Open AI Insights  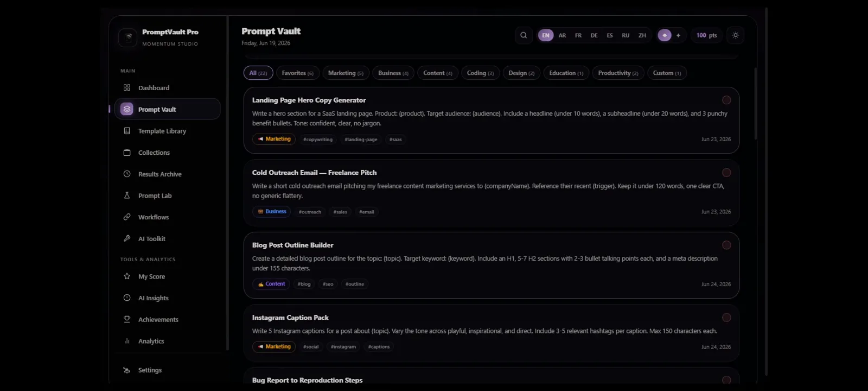click(x=168, y=298)
